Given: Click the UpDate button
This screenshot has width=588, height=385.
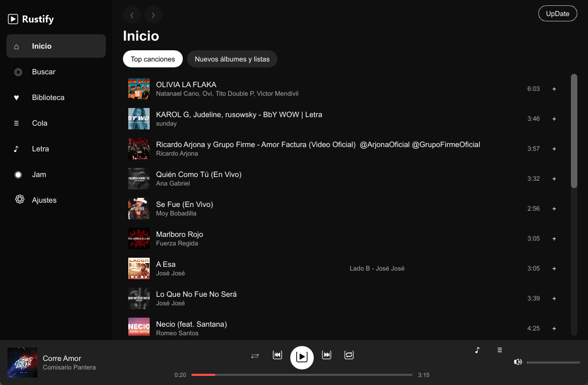Looking at the screenshot, I should coord(557,13).
